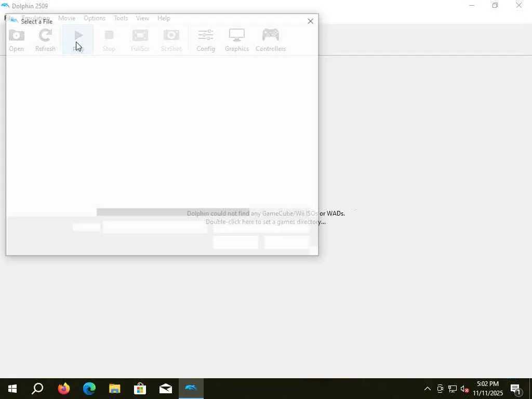Show hidden system tray icons

coord(428,389)
